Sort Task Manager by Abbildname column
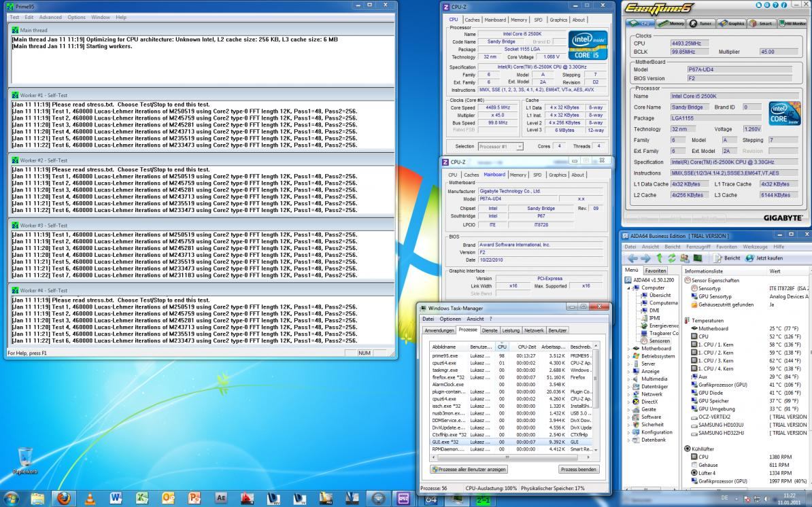812x507 pixels. (x=448, y=347)
